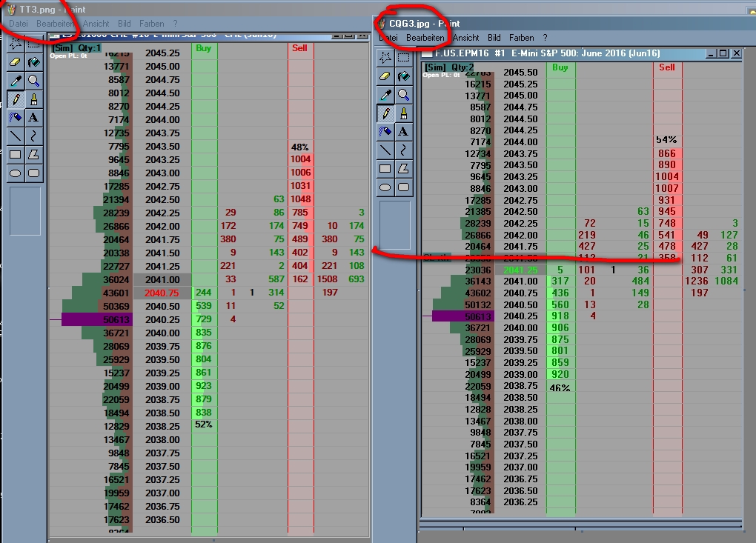Select the Pencil tool in CQG3.jpg Paint
The height and width of the screenshot is (543, 756).
385,113
